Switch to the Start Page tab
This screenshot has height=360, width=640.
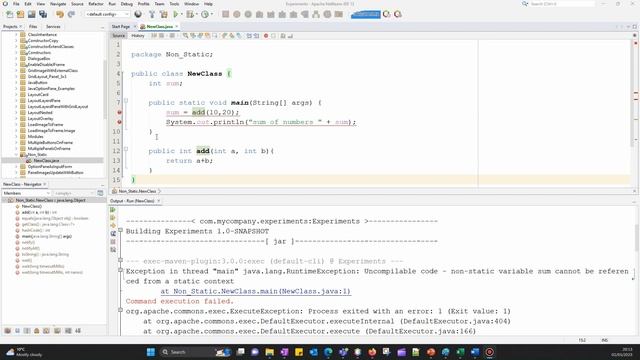pos(121,27)
